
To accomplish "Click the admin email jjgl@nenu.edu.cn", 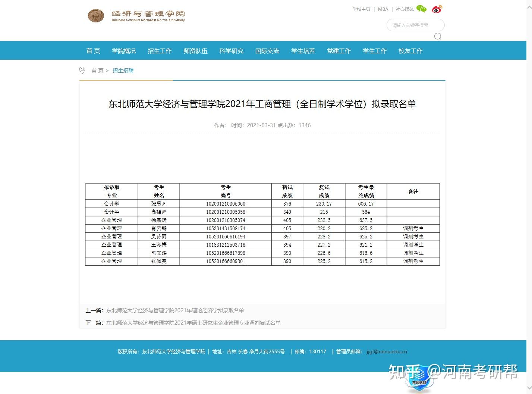I will 387,351.
